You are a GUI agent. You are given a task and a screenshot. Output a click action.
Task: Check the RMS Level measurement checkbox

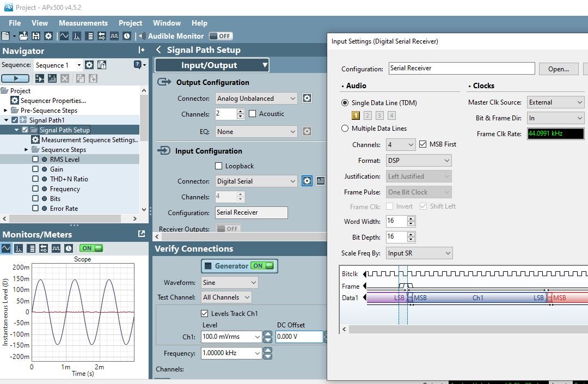[x=35, y=159]
